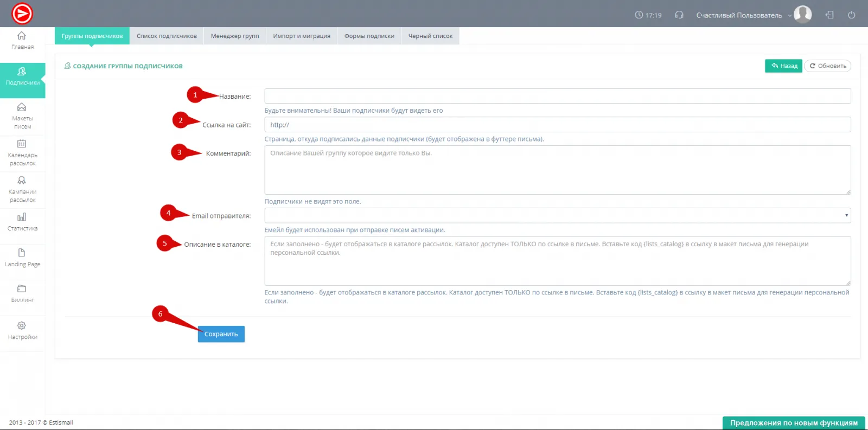868x430 pixels.
Task: Switch to Список подписчиков tab
Action: (167, 36)
